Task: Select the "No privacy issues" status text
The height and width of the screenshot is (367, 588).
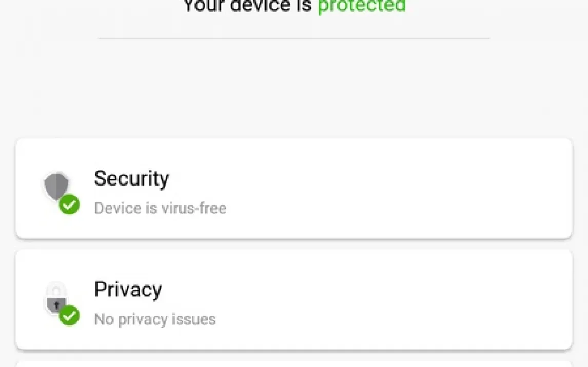Action: pos(155,319)
